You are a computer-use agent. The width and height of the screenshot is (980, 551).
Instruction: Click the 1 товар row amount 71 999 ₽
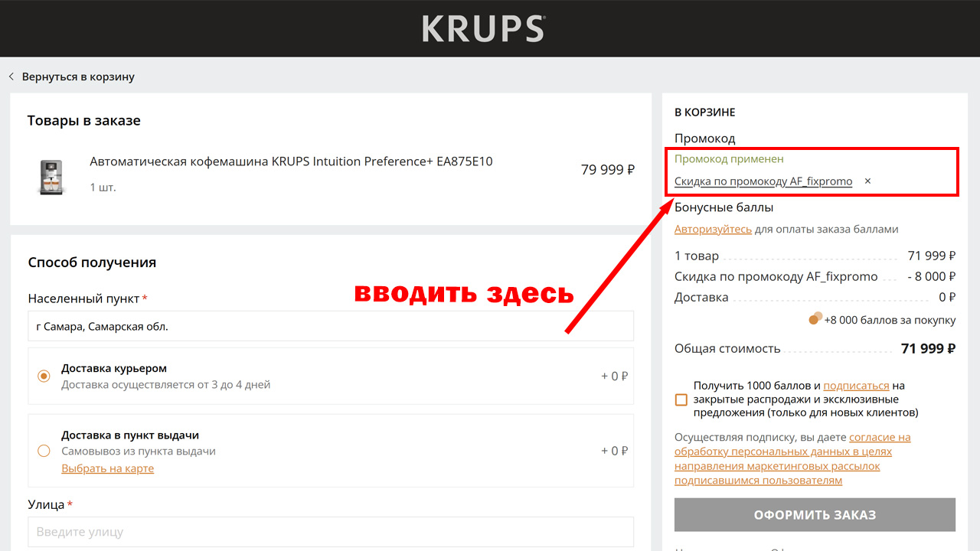(932, 256)
